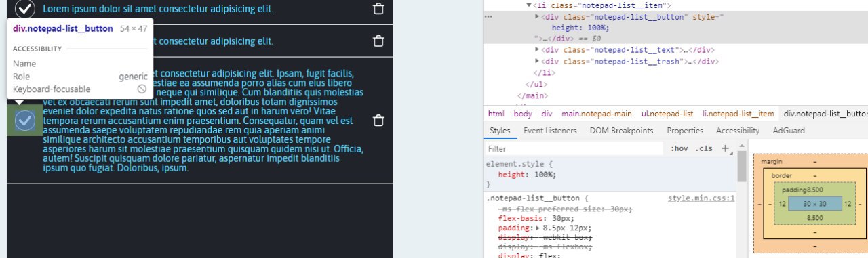Screen dimensions: 868x258
Task: Expand the notepad-list__trash div node
Action: coord(538,61)
